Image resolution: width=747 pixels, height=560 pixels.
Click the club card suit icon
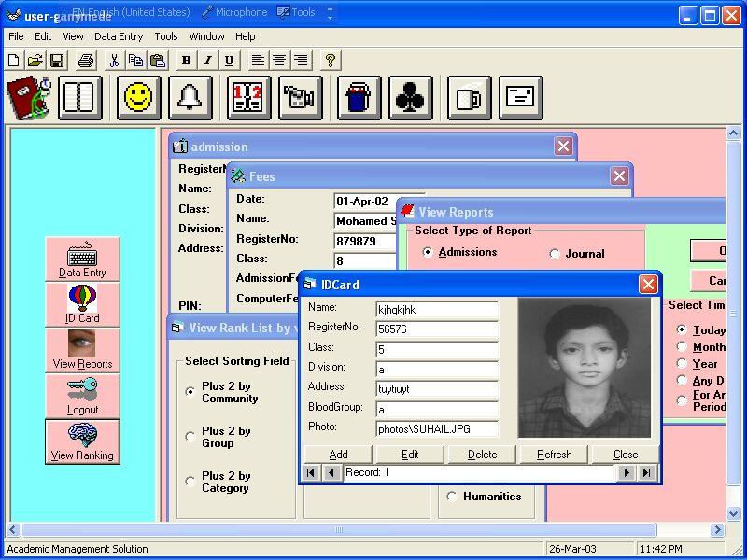tap(411, 97)
